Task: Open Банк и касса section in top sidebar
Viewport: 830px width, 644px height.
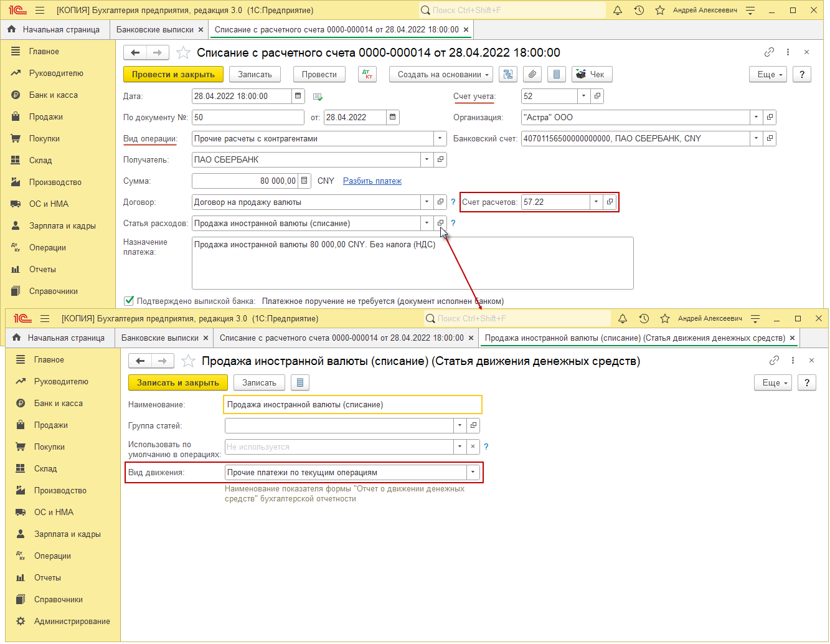Action: click(54, 95)
